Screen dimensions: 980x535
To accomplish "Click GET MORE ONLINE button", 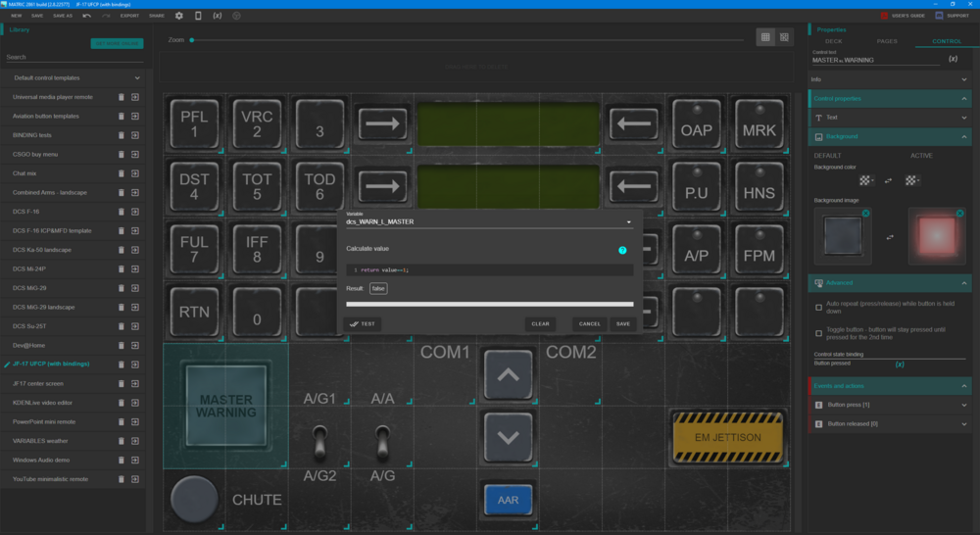I will (x=117, y=43).
